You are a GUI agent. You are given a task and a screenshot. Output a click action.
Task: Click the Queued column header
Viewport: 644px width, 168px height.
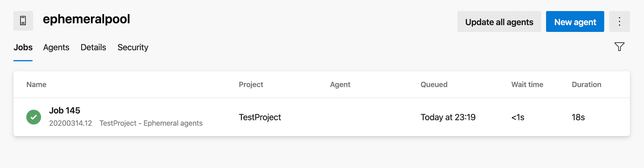point(434,85)
